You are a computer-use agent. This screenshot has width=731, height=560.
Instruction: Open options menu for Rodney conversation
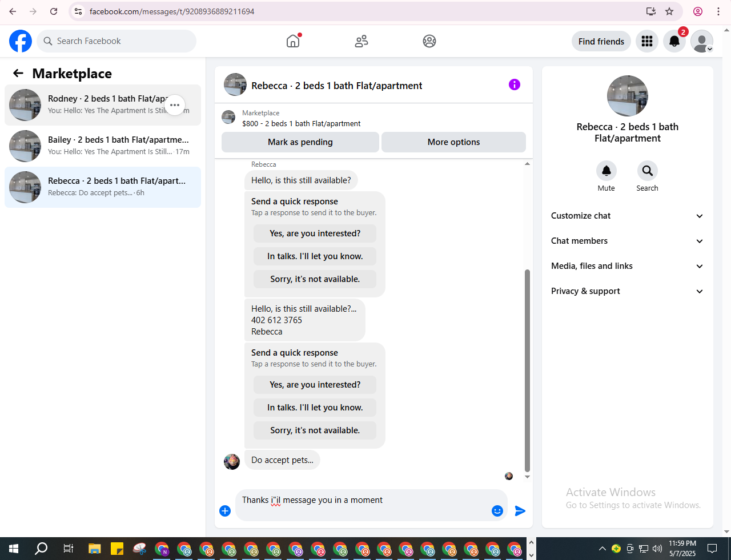[x=175, y=105]
